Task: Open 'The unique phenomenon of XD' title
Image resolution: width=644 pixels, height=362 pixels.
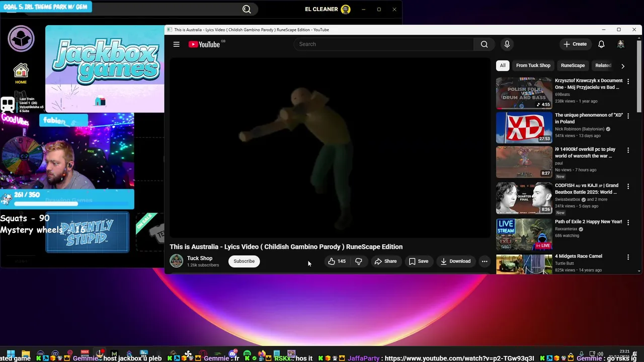Action: [589, 118]
